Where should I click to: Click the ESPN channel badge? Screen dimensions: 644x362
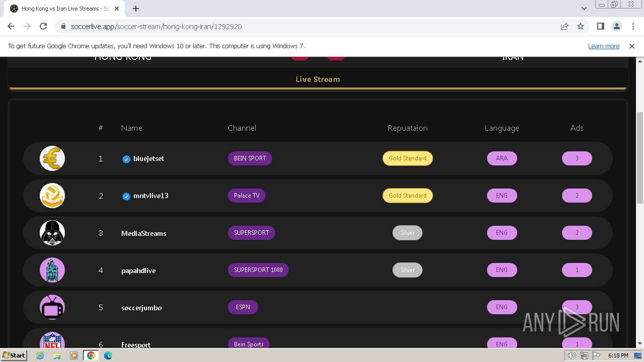tap(243, 307)
